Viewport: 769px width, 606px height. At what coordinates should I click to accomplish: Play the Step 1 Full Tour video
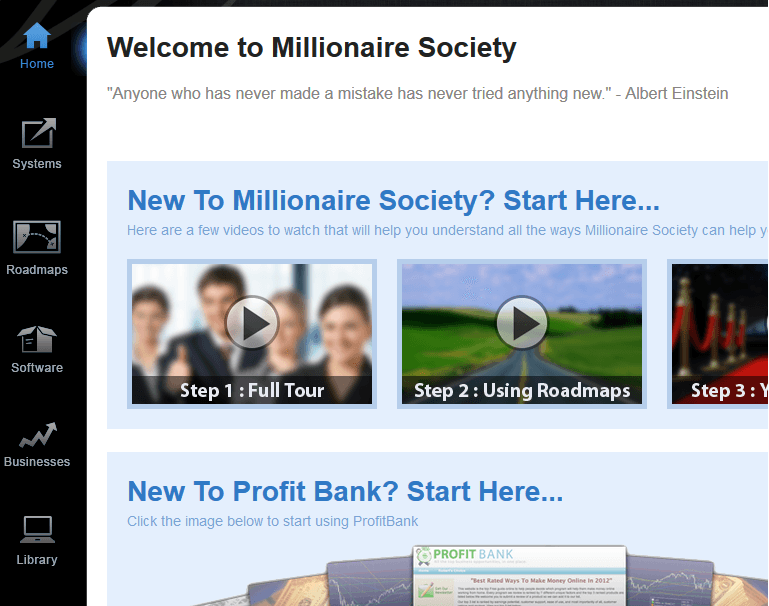(x=252, y=323)
